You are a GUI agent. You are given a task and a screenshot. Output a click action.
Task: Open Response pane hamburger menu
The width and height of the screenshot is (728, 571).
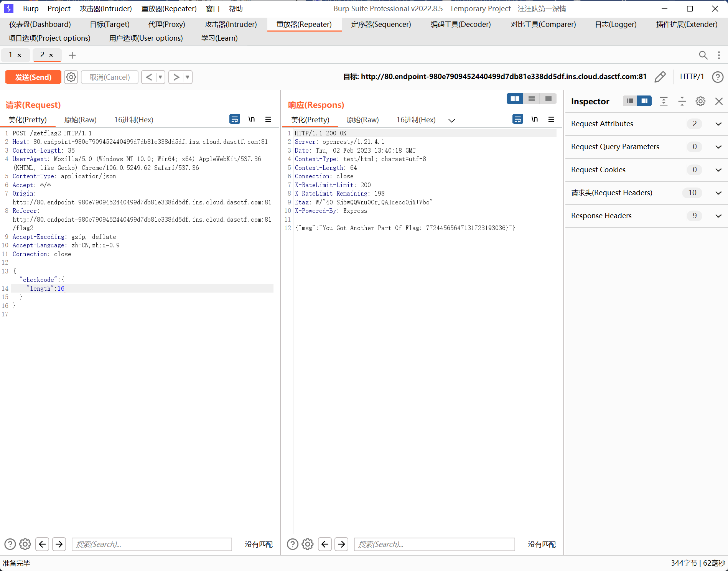tap(551, 119)
